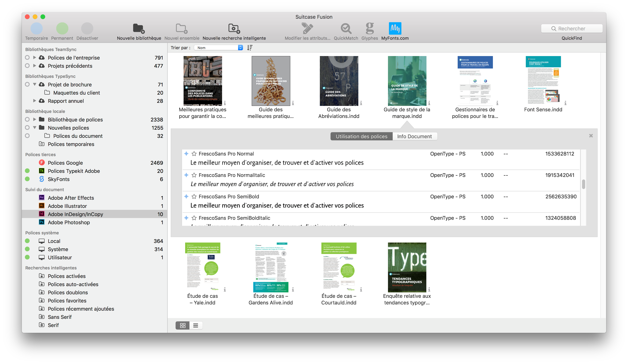Select the Temporaire activation icon in the toolbar
The width and height of the screenshot is (628, 364).
(x=36, y=28)
